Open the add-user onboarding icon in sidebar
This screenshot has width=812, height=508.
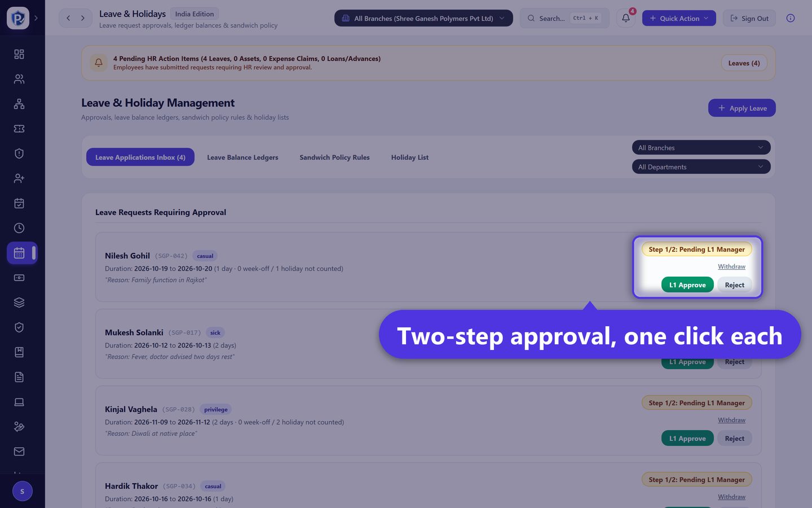tap(19, 178)
